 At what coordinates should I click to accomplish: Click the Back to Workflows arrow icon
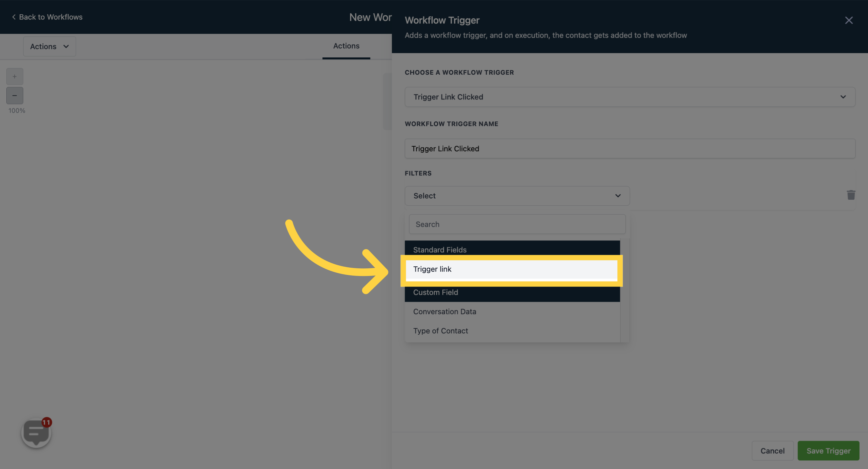pos(13,17)
